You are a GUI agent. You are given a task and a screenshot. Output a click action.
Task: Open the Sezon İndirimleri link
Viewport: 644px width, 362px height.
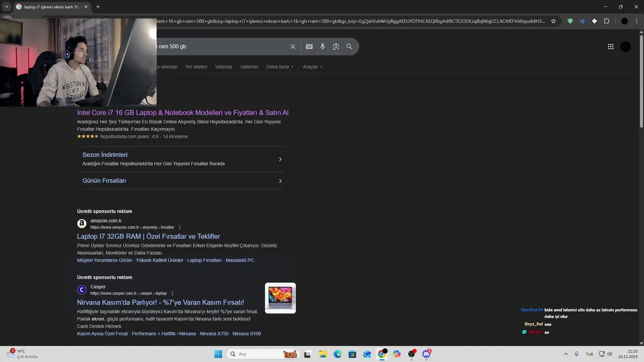click(105, 154)
